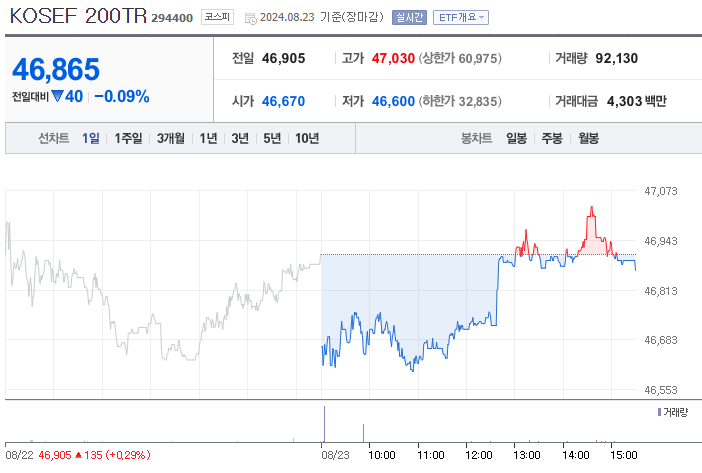Click the -0.09% change value

click(x=122, y=96)
